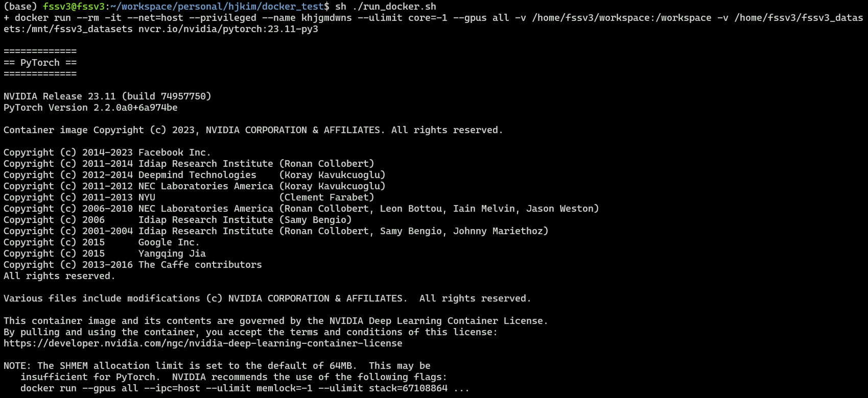Click the PyTorch Version 2.2.0a0+6a974be line
The width and height of the screenshot is (868, 398).
click(90, 108)
